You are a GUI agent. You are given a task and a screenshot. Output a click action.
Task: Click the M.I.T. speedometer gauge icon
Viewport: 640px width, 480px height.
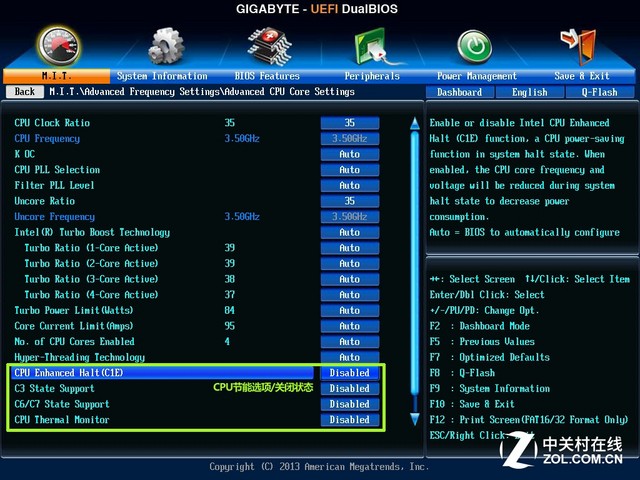(58, 47)
